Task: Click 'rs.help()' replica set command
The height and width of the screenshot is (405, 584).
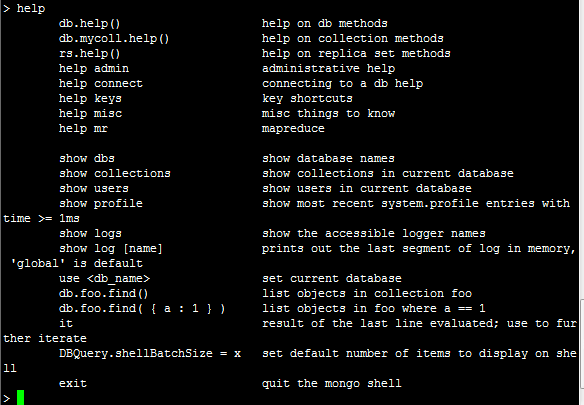Action: pos(89,54)
